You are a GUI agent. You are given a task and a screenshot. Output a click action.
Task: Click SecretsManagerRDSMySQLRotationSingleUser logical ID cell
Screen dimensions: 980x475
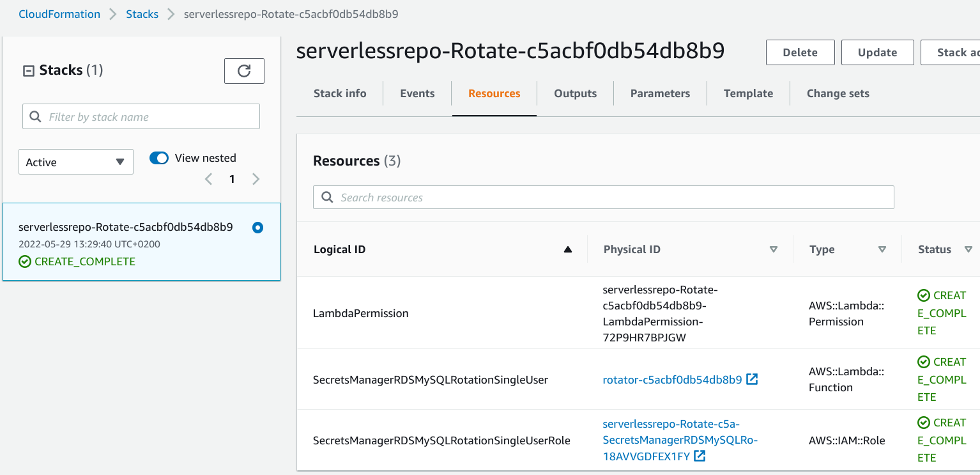pos(431,380)
